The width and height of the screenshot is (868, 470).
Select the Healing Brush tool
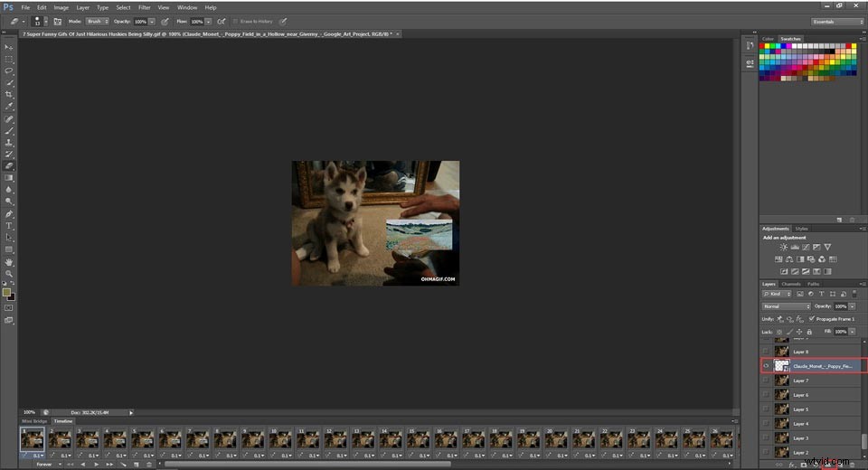point(9,118)
